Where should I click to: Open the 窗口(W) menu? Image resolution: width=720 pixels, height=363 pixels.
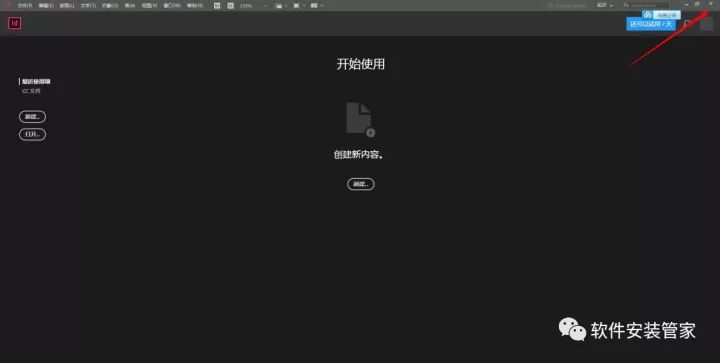[172, 6]
